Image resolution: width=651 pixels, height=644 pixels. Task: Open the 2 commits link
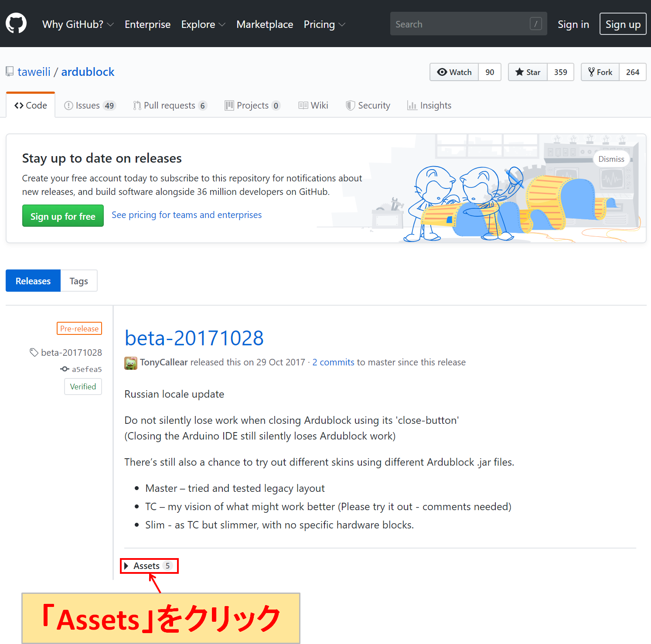(333, 362)
